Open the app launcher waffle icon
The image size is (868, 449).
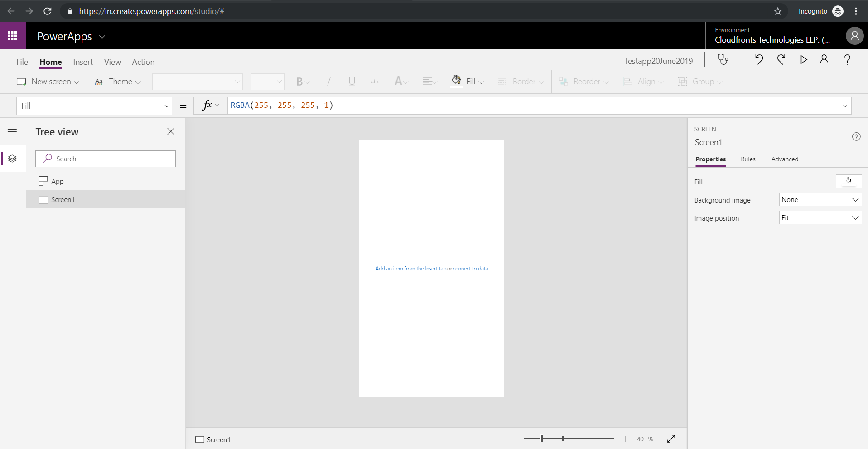[13, 36]
